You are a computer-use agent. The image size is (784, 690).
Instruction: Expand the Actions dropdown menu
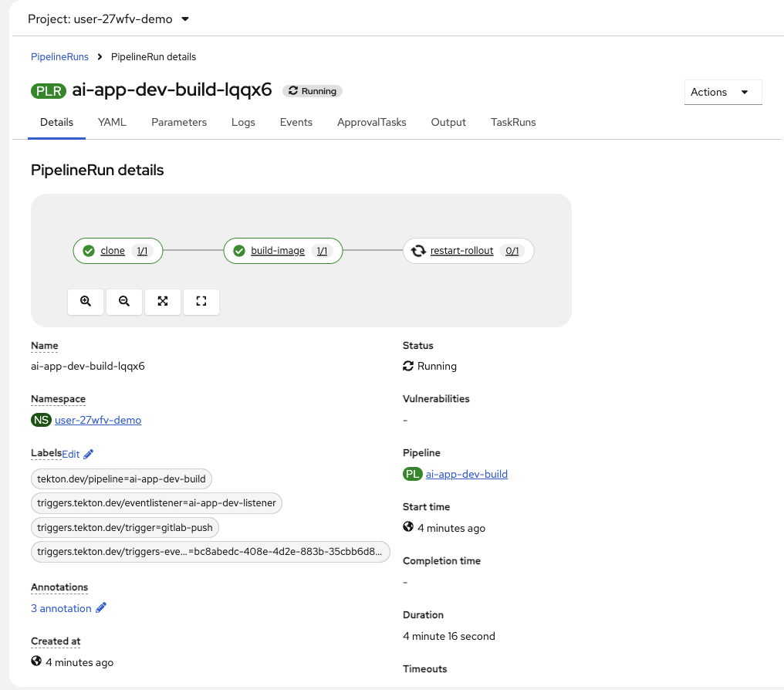click(x=722, y=92)
